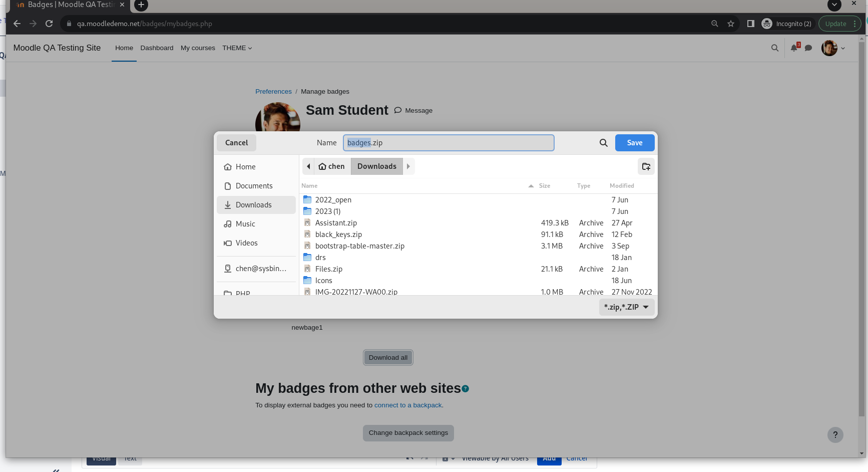
Task: Click the browser tab search chevron
Action: pos(834,5)
